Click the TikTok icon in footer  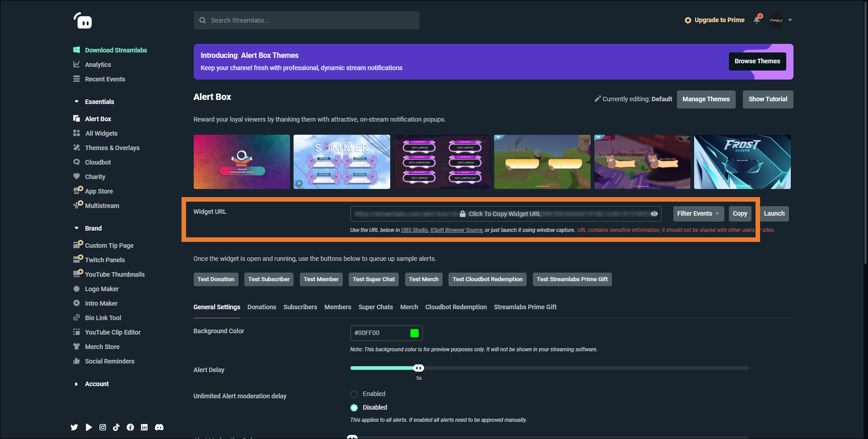coord(116,427)
